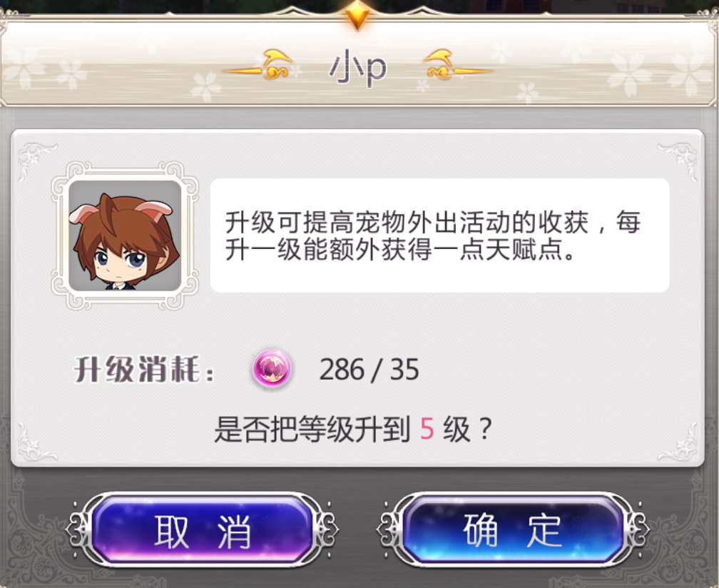Confirm the level upgrade with 确定

(x=513, y=529)
